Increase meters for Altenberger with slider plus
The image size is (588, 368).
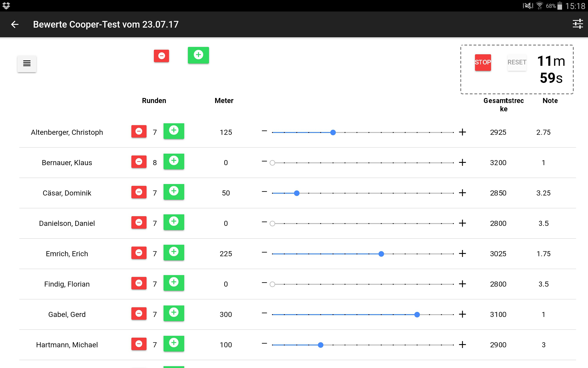click(462, 132)
